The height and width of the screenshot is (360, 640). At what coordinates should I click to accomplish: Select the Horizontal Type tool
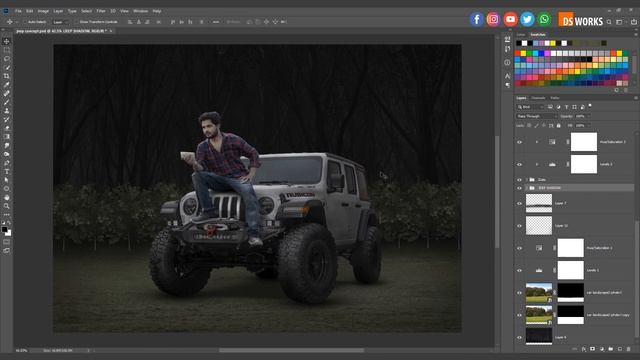7,171
